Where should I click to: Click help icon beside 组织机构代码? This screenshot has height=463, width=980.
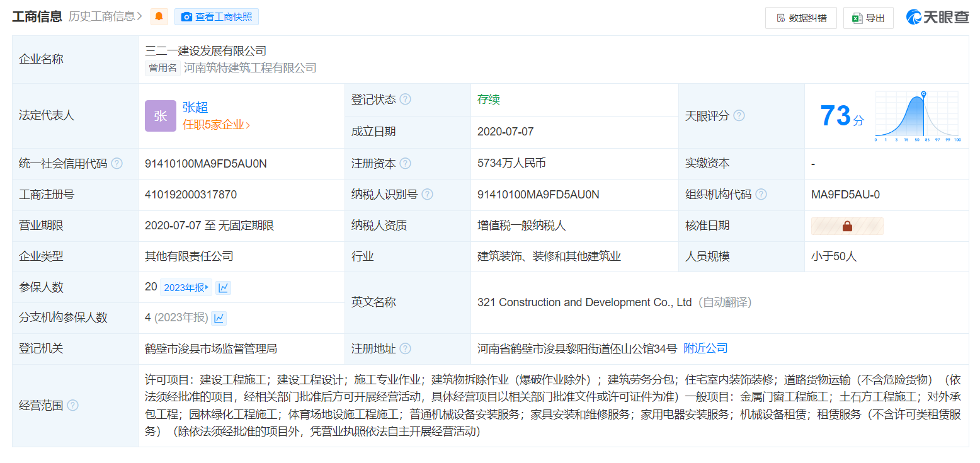click(761, 195)
